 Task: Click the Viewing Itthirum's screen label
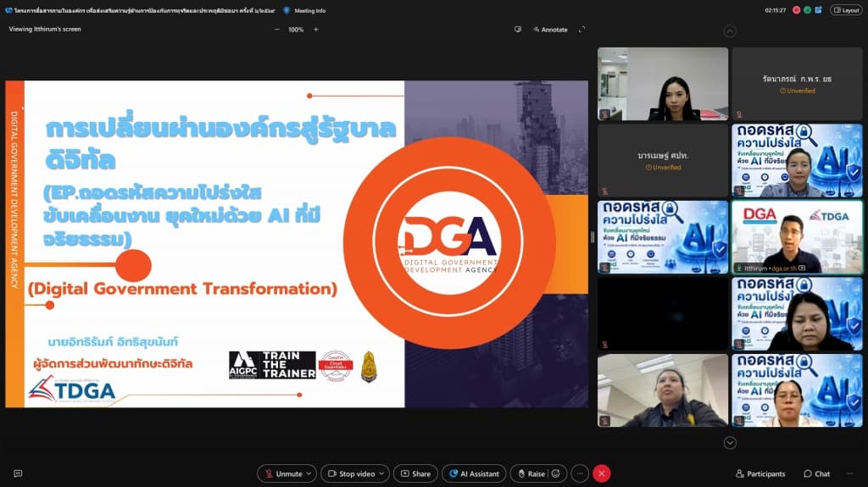[45, 29]
